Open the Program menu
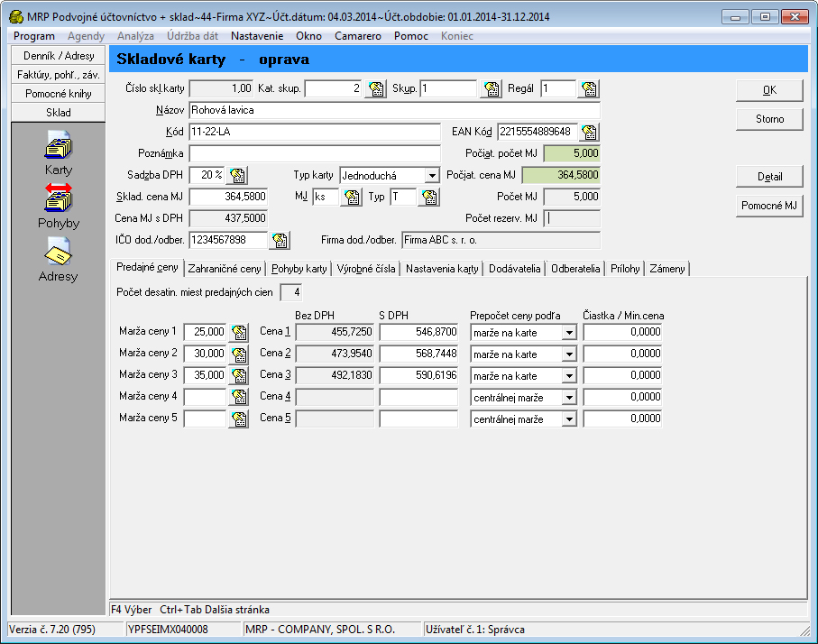 click(x=34, y=36)
